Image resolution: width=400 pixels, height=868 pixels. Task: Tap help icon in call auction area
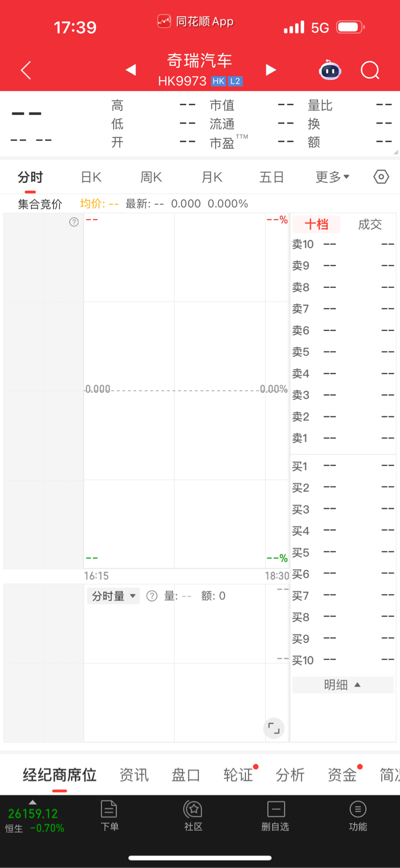pos(74,222)
